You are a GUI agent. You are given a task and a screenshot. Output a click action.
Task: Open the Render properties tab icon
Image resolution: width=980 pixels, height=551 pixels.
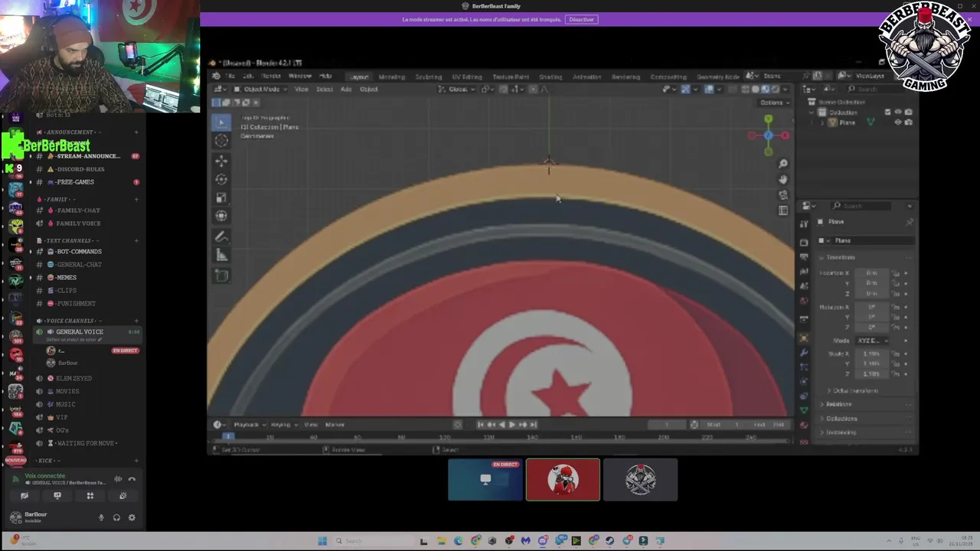[x=804, y=242]
